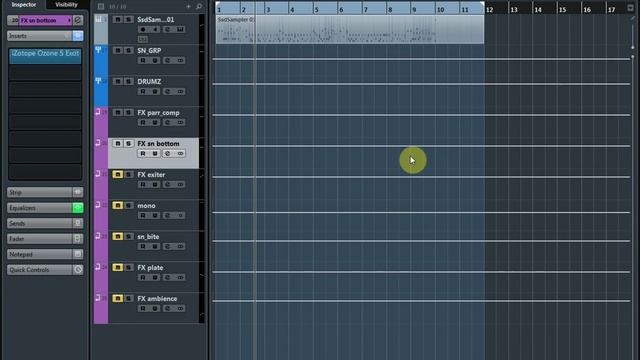640x360 pixels.
Task: Select the sn_bite track name
Action: [x=148, y=237]
